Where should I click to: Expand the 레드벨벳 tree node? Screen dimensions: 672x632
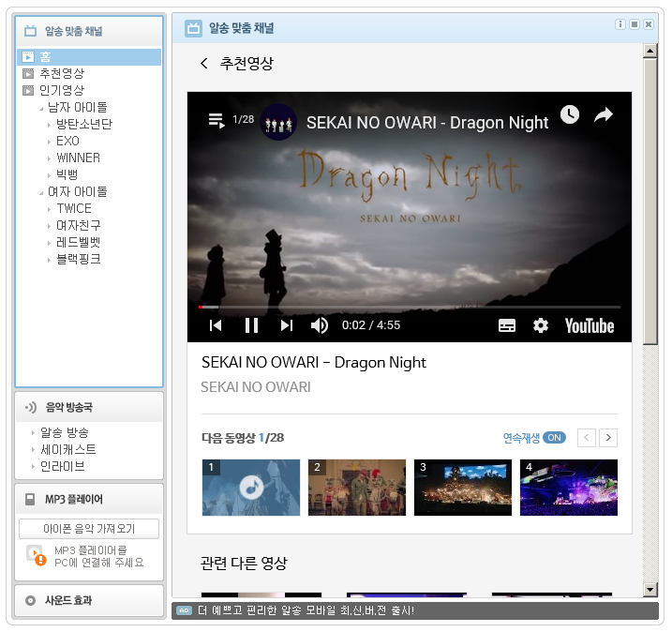click(49, 243)
